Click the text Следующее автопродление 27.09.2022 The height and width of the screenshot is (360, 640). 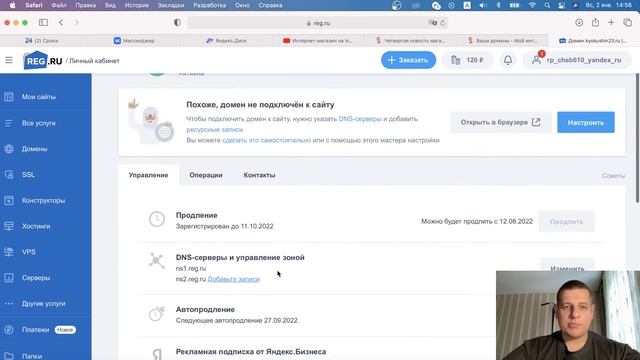(237, 320)
